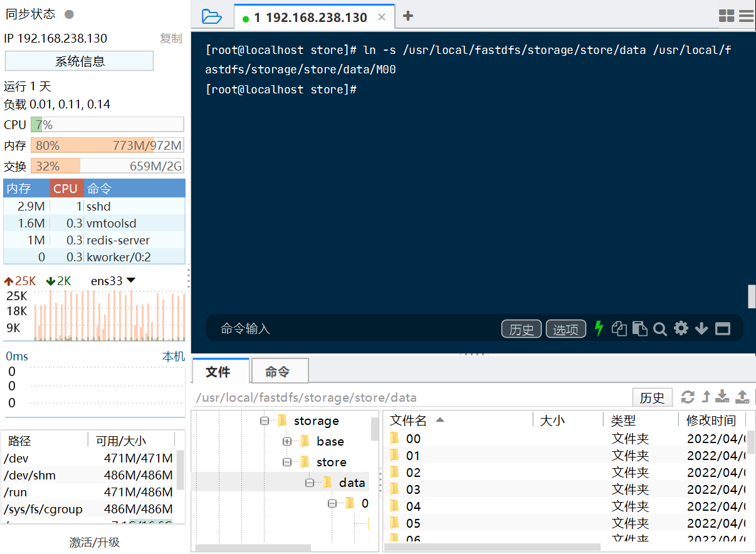Open the hamburger main menu
Image resolution: width=756 pixels, height=554 pixels.
click(746, 16)
